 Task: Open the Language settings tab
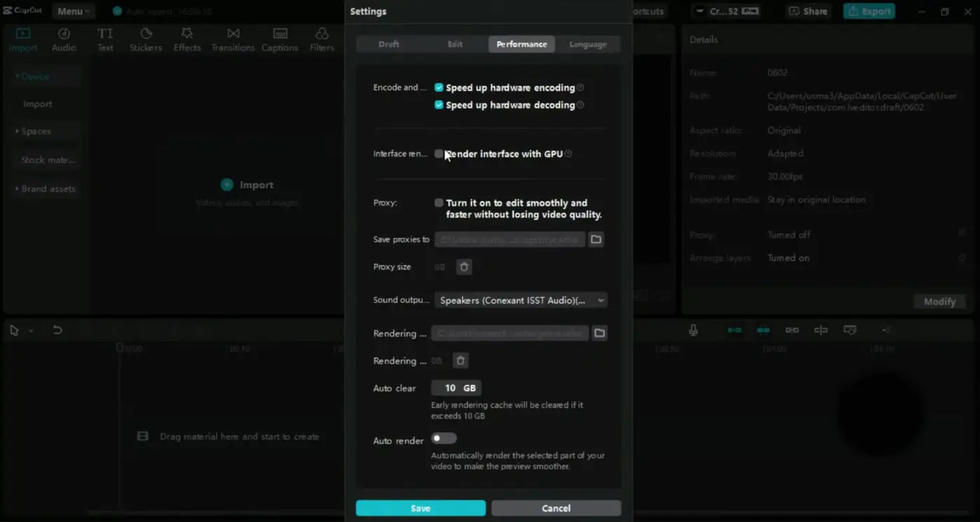pos(588,43)
